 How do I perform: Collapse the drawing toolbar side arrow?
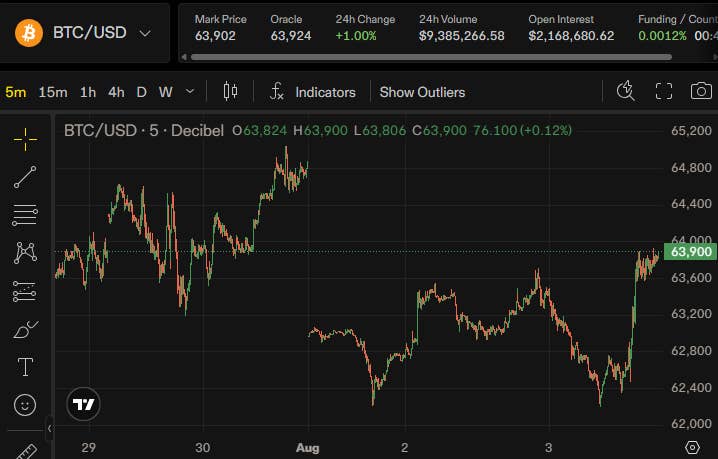click(49, 429)
